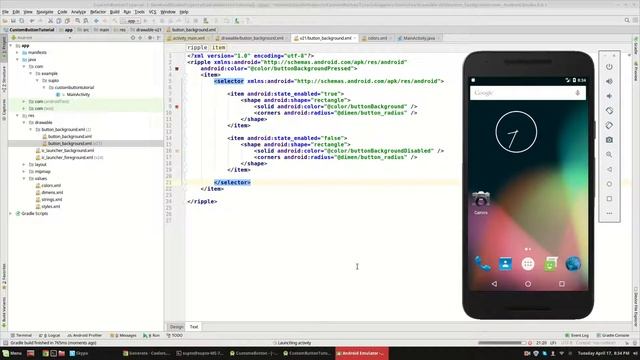The height and width of the screenshot is (360, 640).
Task: Open the app drawer on emulator
Action: coord(528,264)
